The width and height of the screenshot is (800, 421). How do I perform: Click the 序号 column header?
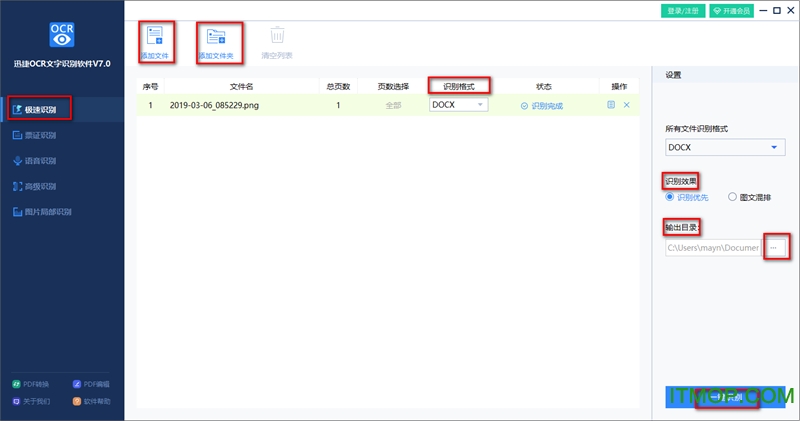(x=151, y=86)
